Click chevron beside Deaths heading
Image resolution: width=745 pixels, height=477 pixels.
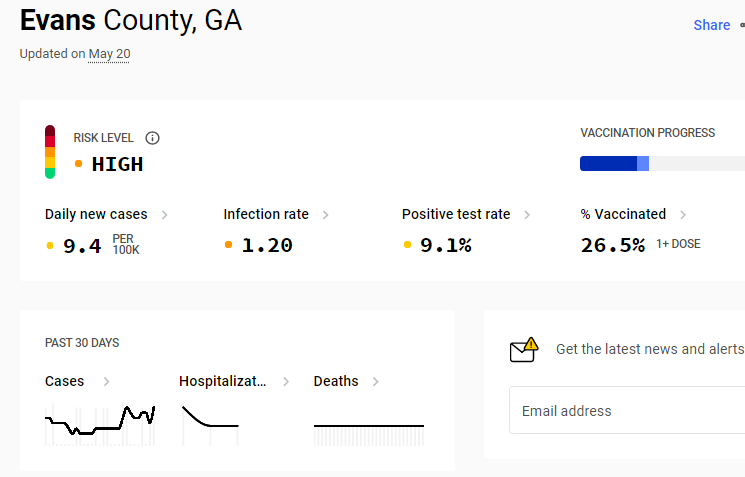click(x=375, y=382)
